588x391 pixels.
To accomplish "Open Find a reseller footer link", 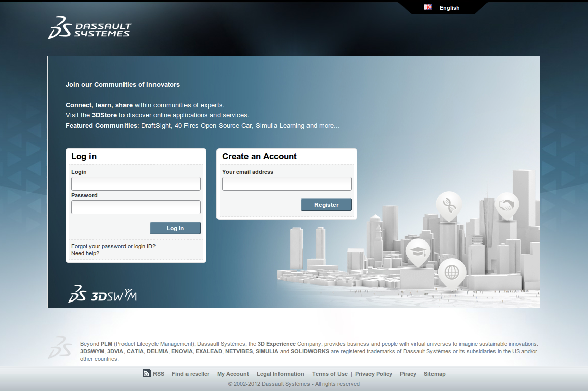I will 191,374.
